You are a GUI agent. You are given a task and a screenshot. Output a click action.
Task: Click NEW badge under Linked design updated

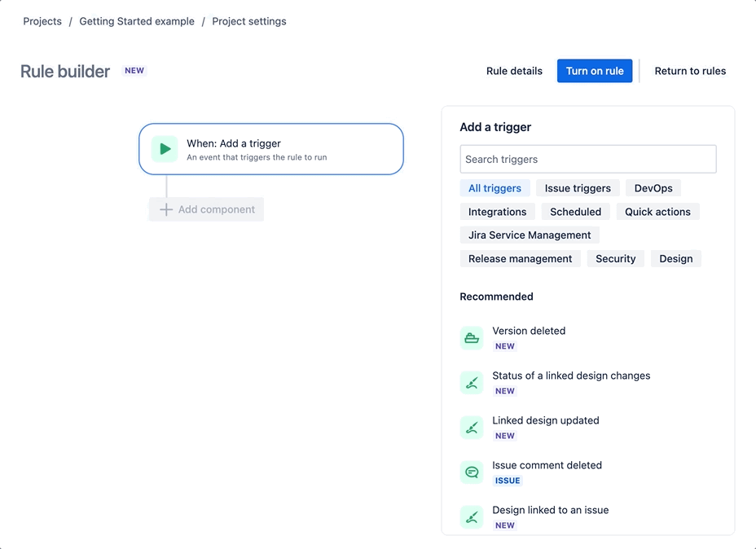[x=505, y=436]
